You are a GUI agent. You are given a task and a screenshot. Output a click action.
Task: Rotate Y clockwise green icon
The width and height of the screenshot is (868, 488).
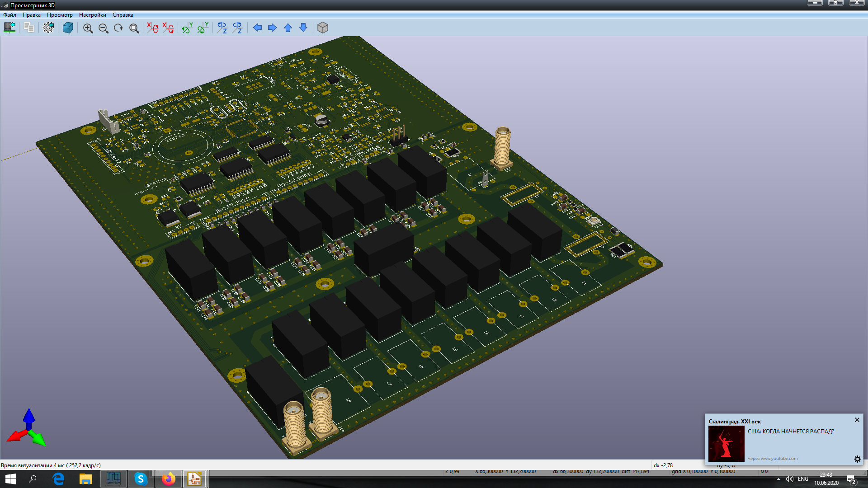[x=187, y=28]
